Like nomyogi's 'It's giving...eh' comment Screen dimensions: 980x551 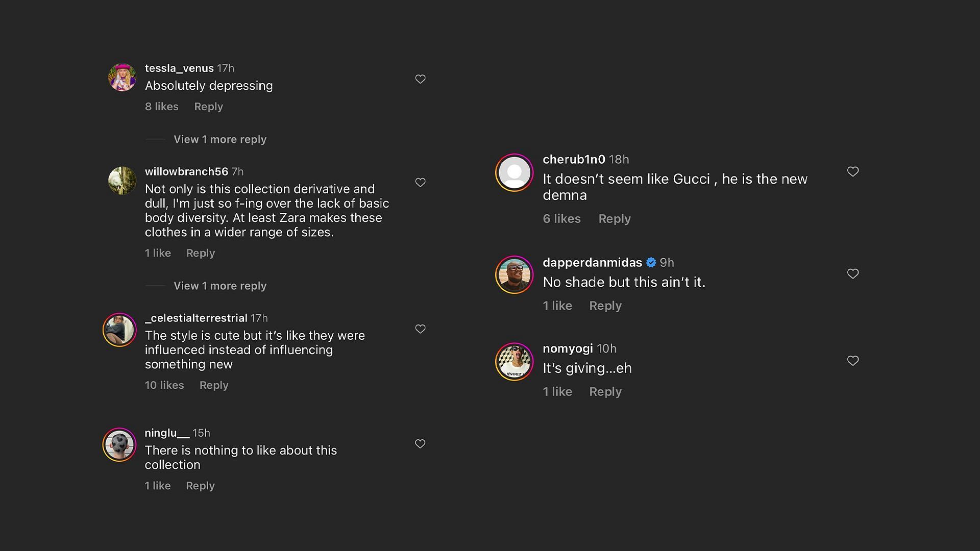853,361
